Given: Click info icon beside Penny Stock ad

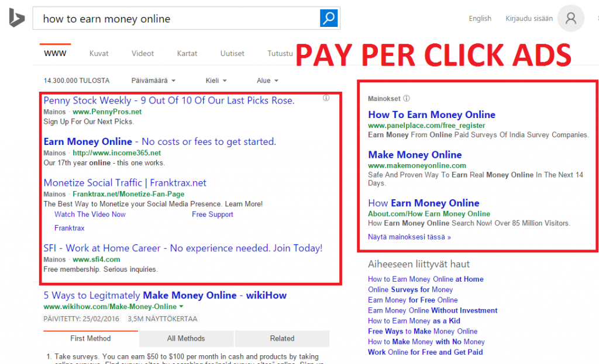Looking at the screenshot, I should pyautogui.click(x=326, y=98).
